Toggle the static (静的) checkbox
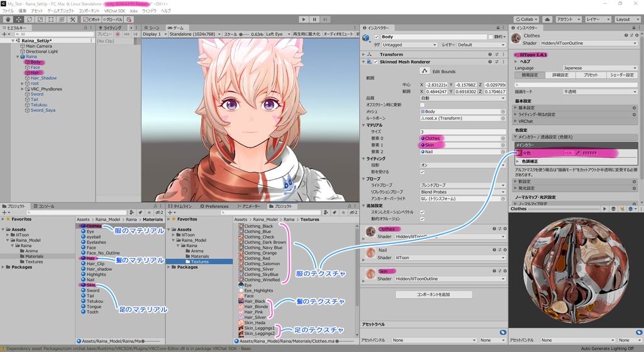The height and width of the screenshot is (352, 644). (x=491, y=37)
